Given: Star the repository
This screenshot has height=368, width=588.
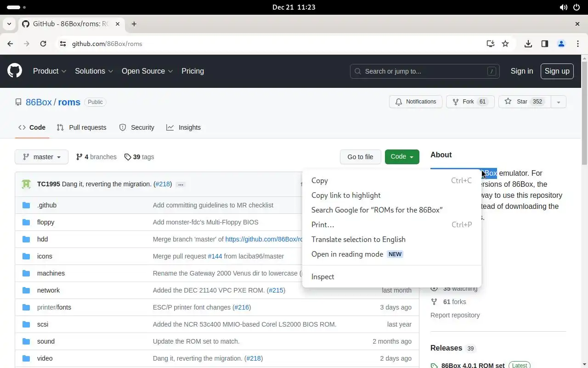Looking at the screenshot, I should pyautogui.click(x=524, y=102).
